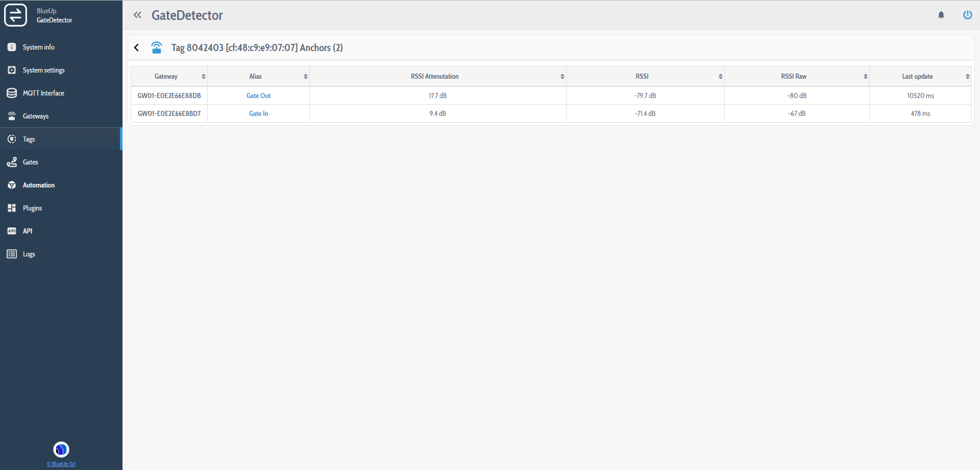Open the Automation section

[x=39, y=185]
